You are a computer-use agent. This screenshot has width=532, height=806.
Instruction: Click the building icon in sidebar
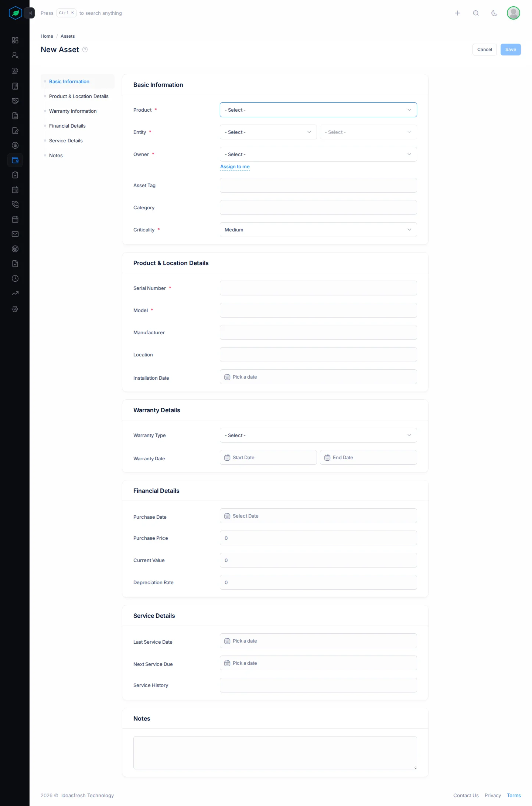[x=15, y=86]
